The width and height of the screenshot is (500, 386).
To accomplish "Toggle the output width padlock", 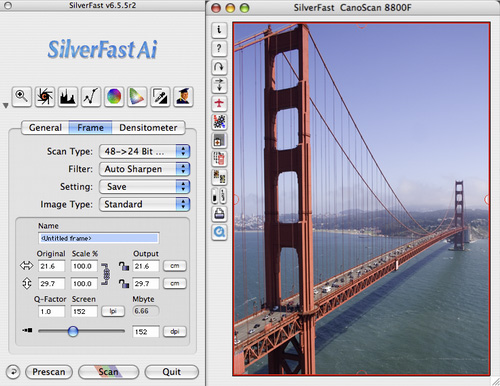I will [x=124, y=266].
